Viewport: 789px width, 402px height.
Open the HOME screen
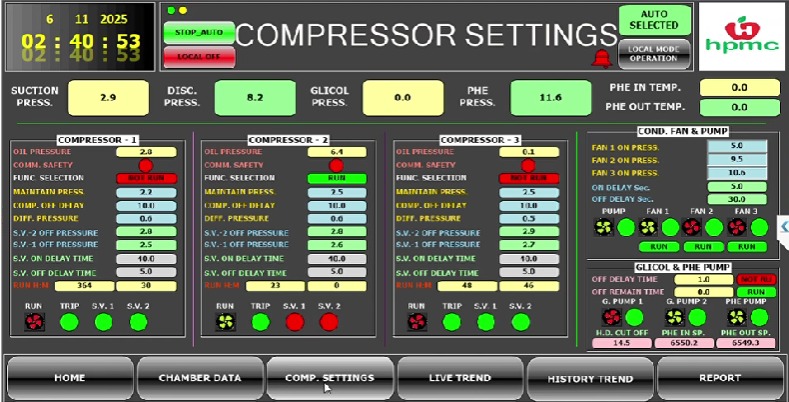[70, 378]
